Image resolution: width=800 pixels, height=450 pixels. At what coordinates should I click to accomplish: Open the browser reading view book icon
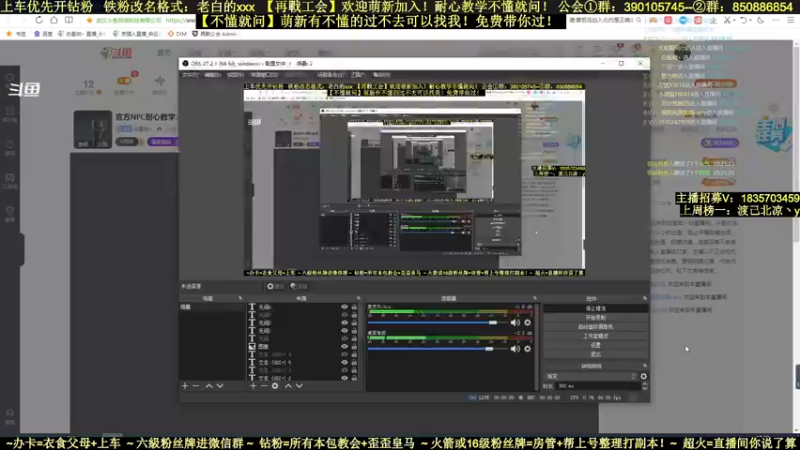pyautogui.click(x=69, y=20)
